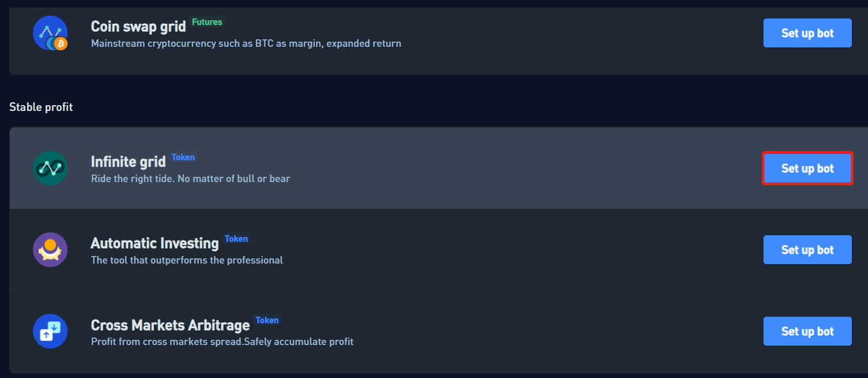Click the Coin swap grid icon
868x378 pixels.
tap(50, 34)
